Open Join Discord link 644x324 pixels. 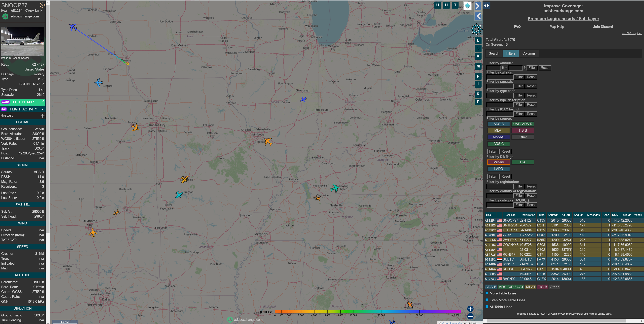tap(603, 27)
